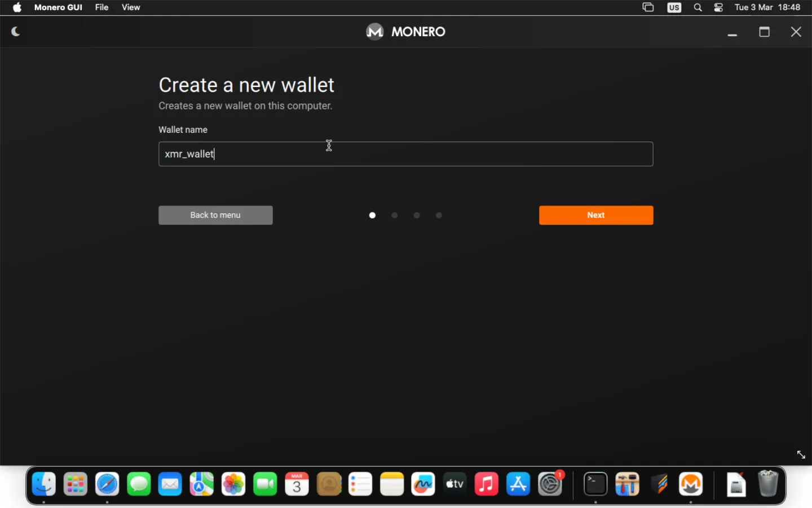
Task: Open Notes from the dock
Action: coord(392,484)
